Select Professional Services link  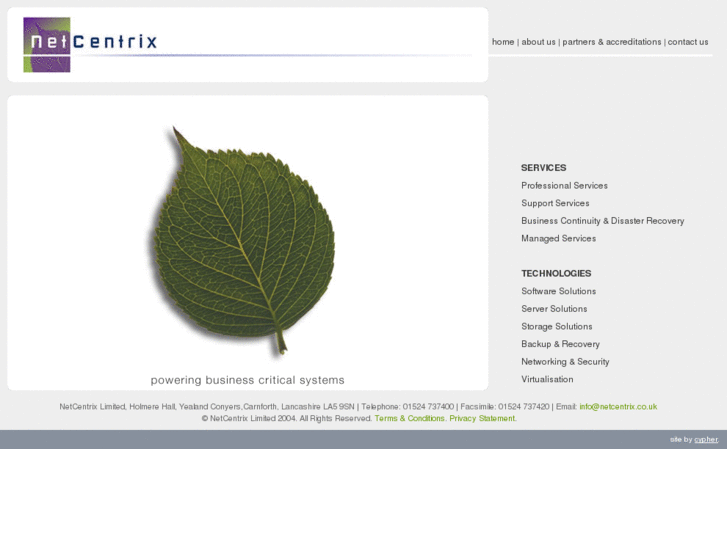point(564,186)
